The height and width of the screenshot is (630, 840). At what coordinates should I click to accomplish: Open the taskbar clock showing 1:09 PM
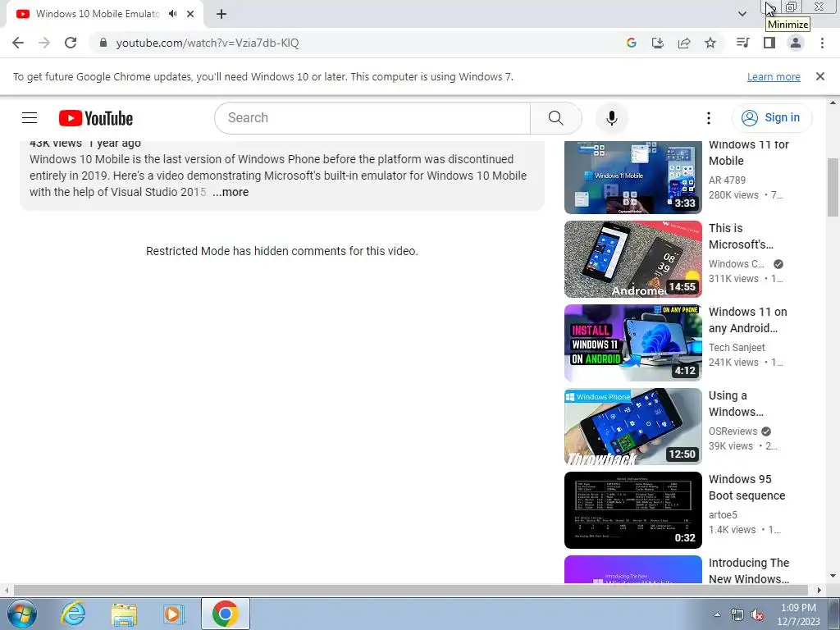point(798,614)
